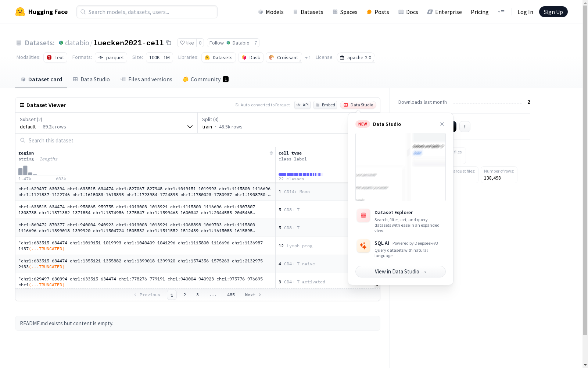The width and height of the screenshot is (588, 368).
Task: Open the Embed button
Action: [325, 105]
